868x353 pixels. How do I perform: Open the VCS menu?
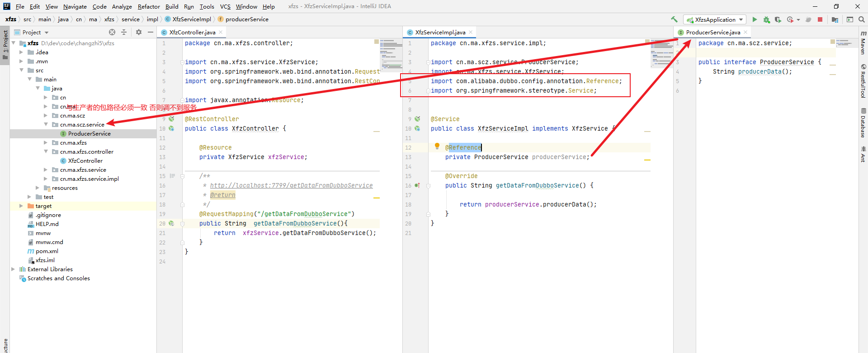(x=225, y=6)
